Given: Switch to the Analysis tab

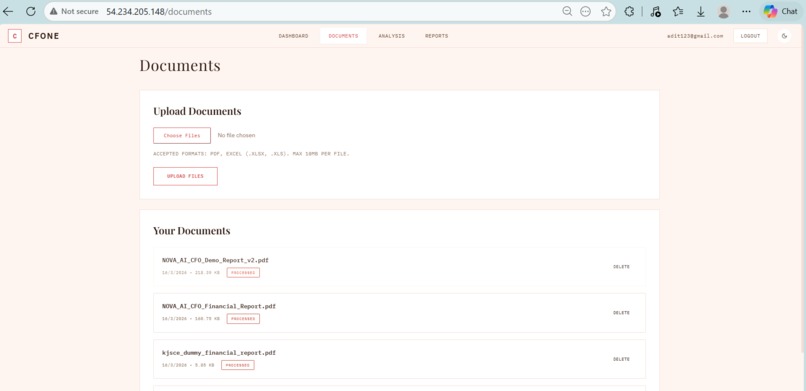Looking at the screenshot, I should tap(392, 36).
